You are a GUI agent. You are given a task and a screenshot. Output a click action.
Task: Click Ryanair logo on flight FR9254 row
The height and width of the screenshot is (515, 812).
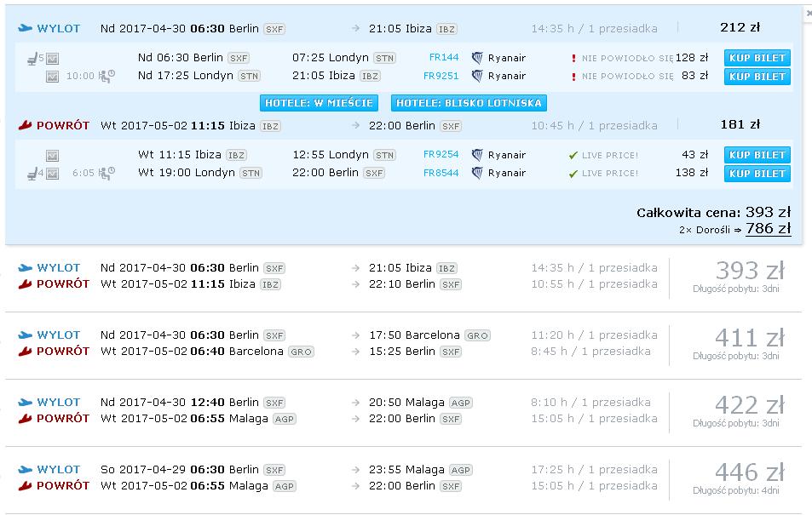477,155
